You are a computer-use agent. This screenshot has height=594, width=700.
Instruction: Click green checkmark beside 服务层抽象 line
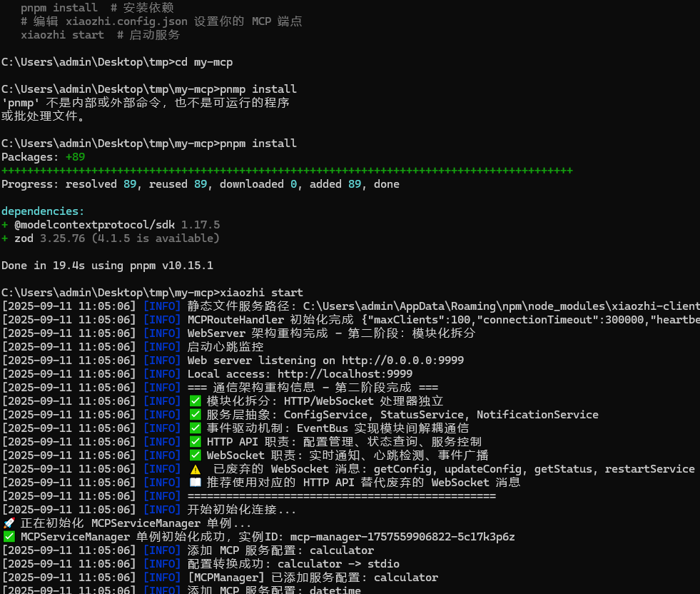195,415
